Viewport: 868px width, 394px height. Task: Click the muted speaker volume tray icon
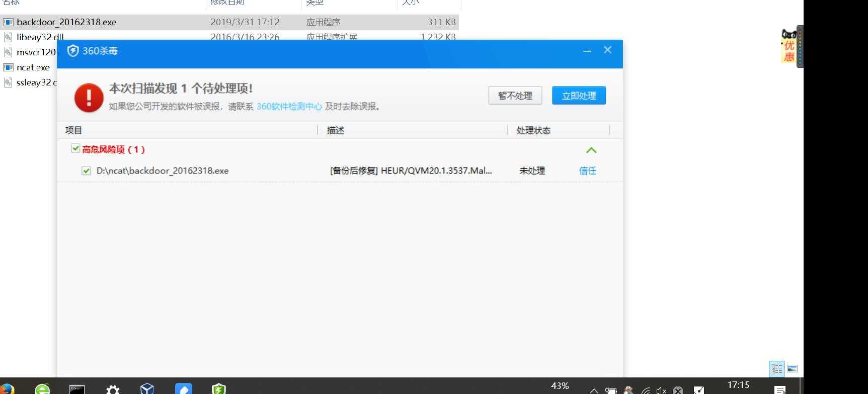click(x=662, y=390)
